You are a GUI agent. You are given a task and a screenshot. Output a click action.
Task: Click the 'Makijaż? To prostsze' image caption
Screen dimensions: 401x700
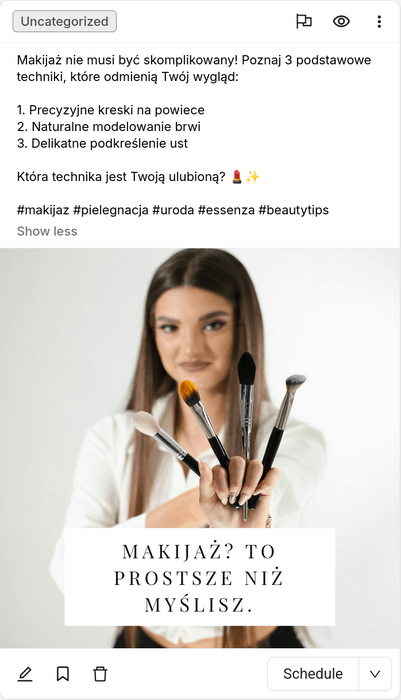point(200,577)
